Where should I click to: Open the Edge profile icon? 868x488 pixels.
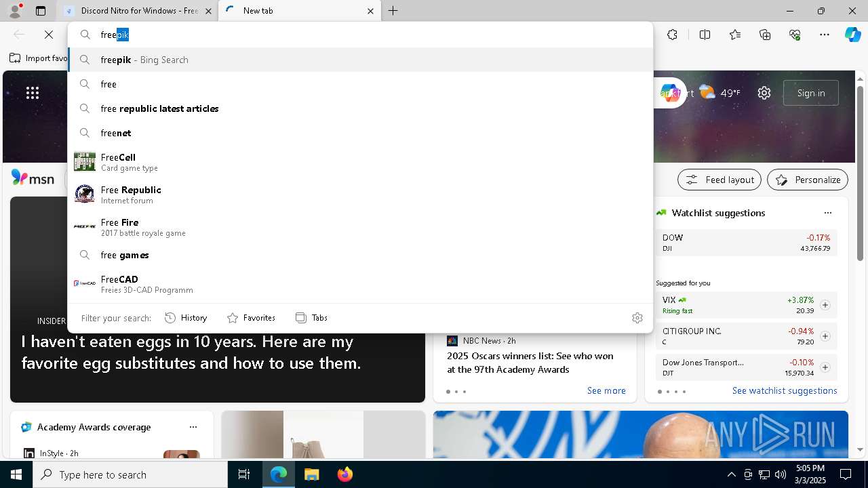pos(15,11)
